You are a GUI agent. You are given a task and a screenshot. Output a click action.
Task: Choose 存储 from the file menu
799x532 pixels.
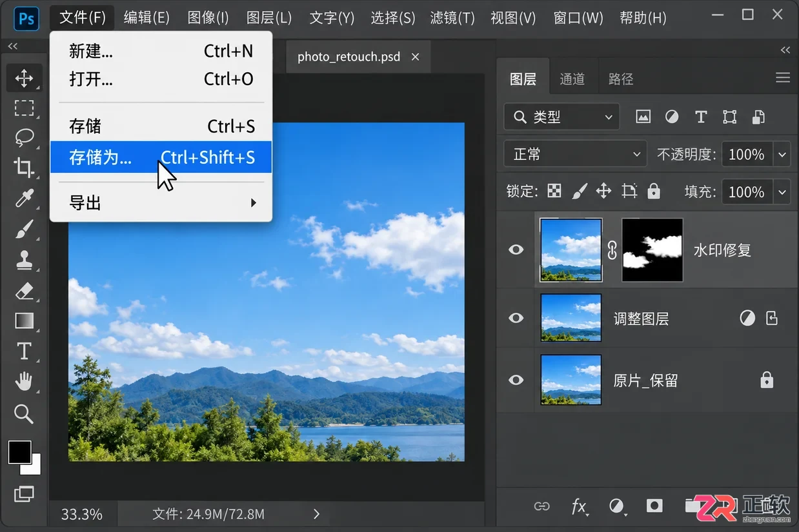(x=161, y=126)
